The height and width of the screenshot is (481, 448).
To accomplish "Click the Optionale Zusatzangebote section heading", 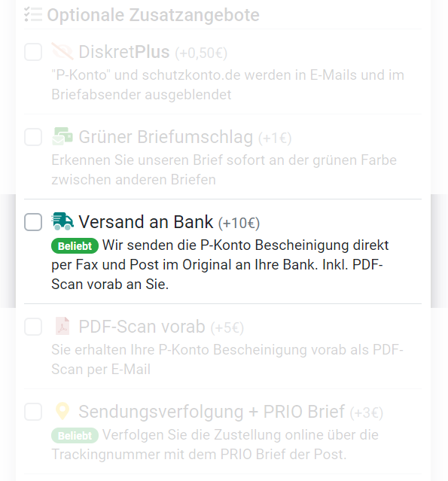I will click(x=153, y=15).
